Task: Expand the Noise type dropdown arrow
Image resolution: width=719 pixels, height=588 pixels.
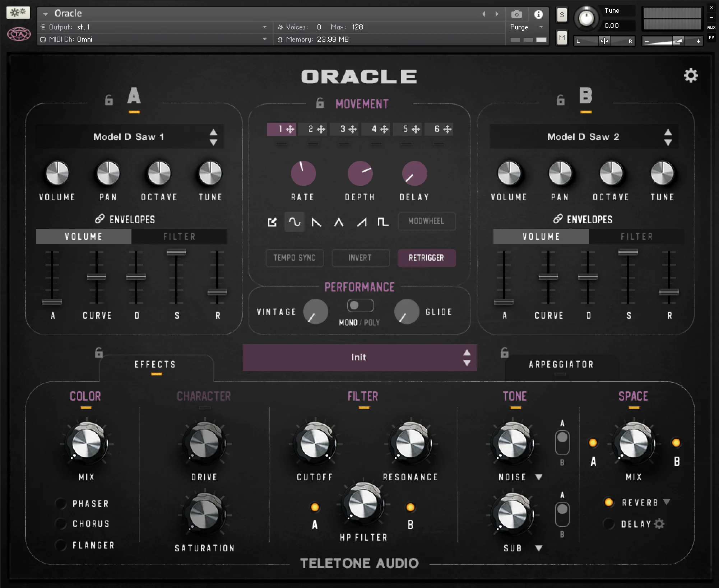Action: click(x=538, y=477)
